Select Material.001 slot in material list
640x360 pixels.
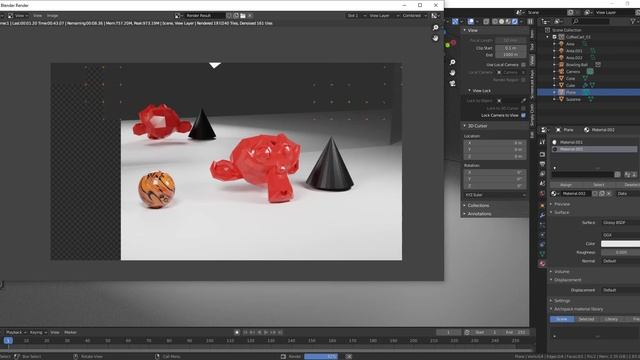(x=594, y=142)
